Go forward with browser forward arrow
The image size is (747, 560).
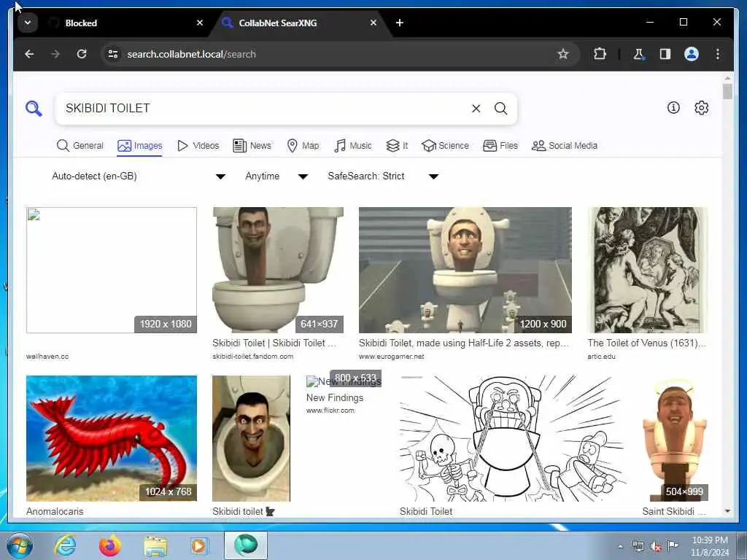pyautogui.click(x=55, y=54)
